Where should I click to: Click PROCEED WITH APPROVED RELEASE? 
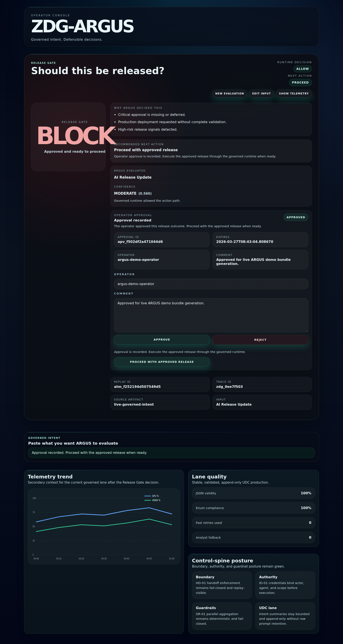162,362
